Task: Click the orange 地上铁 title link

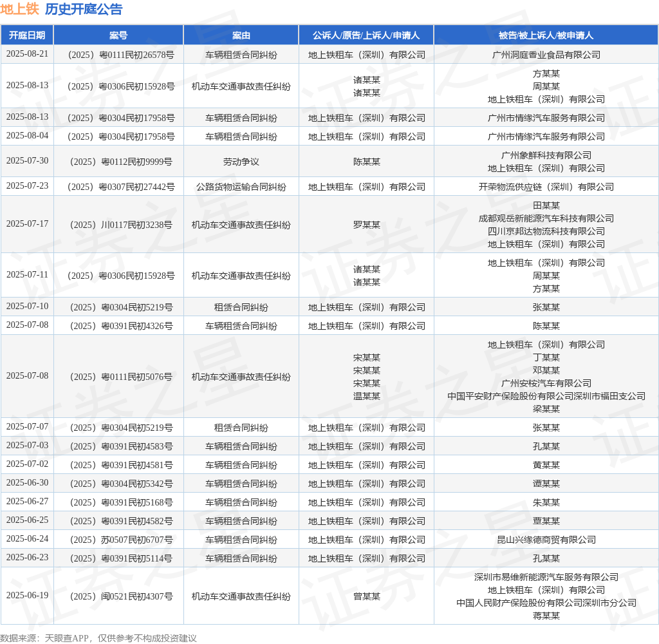Action: tap(19, 10)
